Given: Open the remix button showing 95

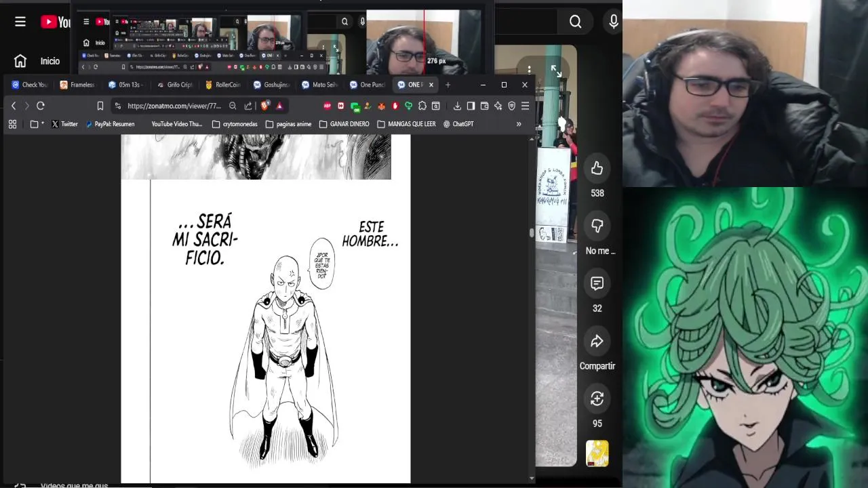Looking at the screenshot, I should (x=597, y=399).
